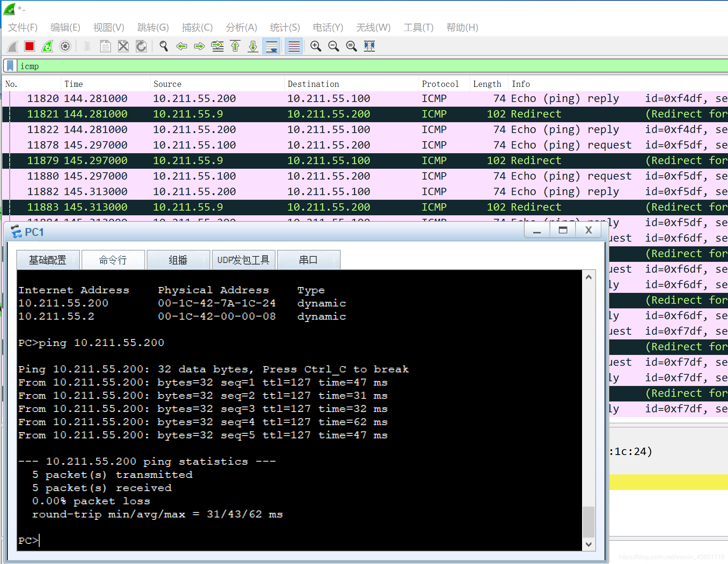728x564 pixels.
Task: Select packet 11820 row
Action: click(x=365, y=99)
